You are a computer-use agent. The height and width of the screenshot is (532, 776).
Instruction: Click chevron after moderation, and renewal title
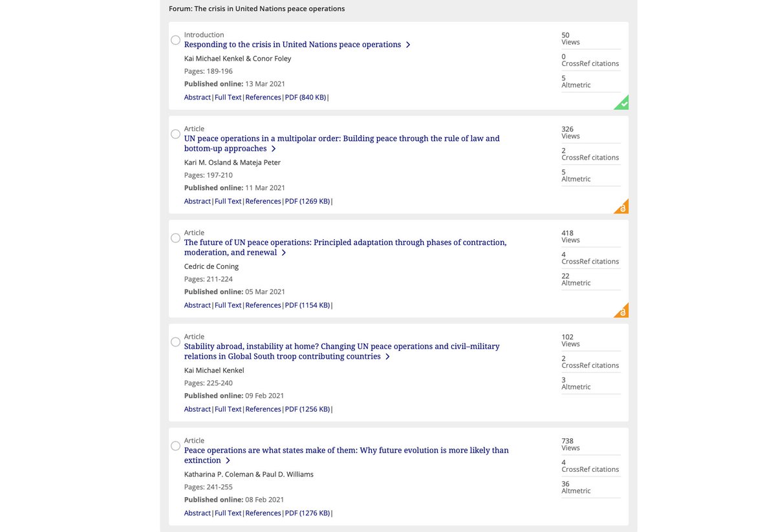tap(284, 253)
